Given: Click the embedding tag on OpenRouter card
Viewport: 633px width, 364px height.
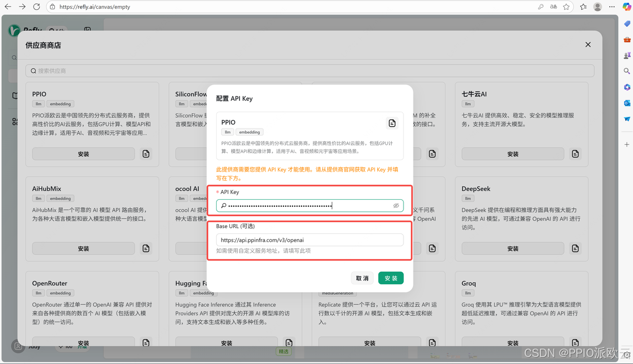Looking at the screenshot, I should [x=60, y=293].
